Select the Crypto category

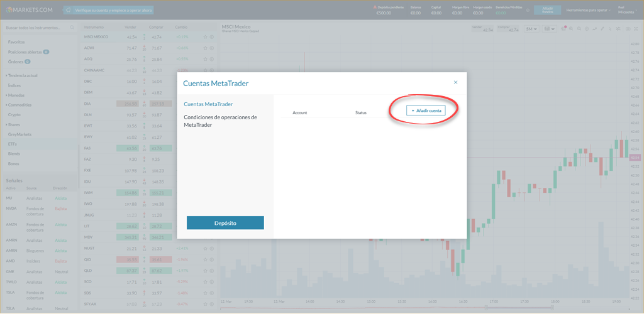pyautogui.click(x=14, y=115)
